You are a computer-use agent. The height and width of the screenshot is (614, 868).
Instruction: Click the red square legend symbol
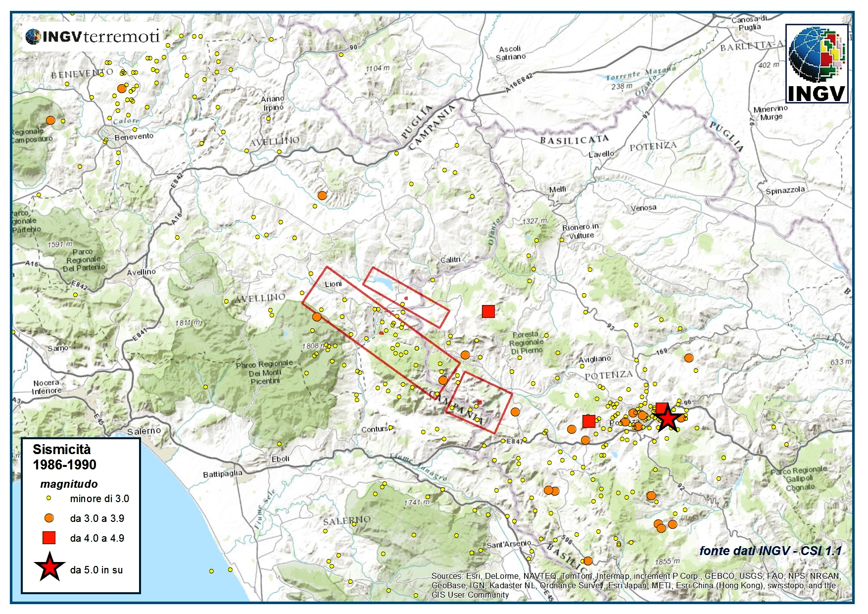click(49, 538)
